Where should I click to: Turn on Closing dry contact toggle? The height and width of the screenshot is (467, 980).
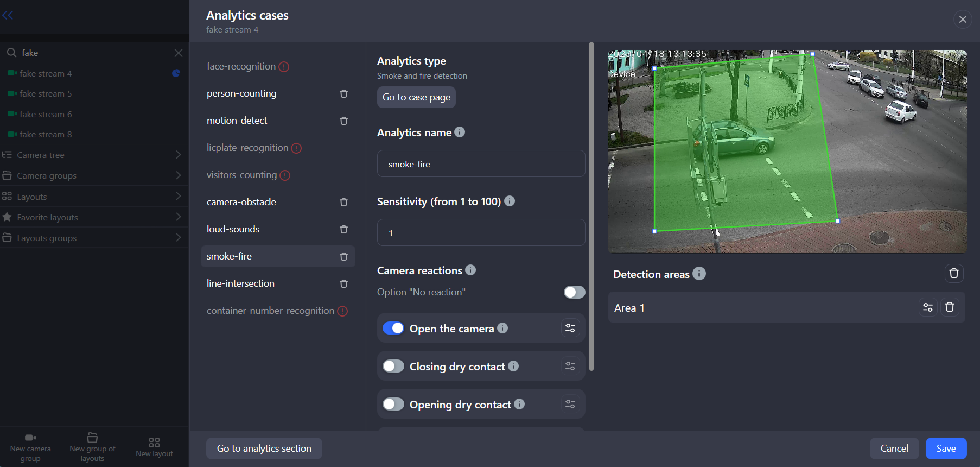[393, 366]
